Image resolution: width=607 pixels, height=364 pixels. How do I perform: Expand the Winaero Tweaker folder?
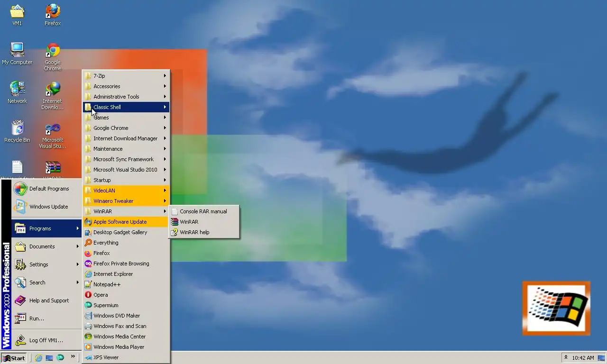[126, 201]
